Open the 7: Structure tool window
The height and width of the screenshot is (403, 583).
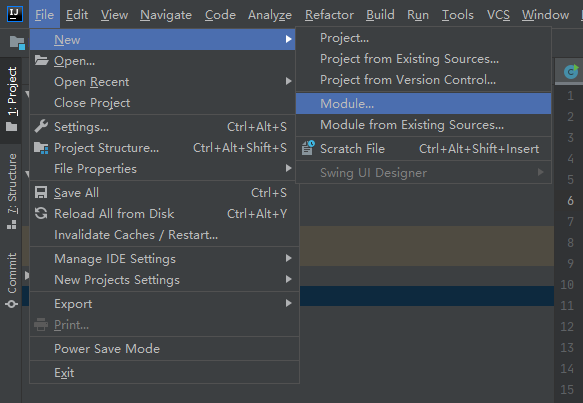(12, 191)
